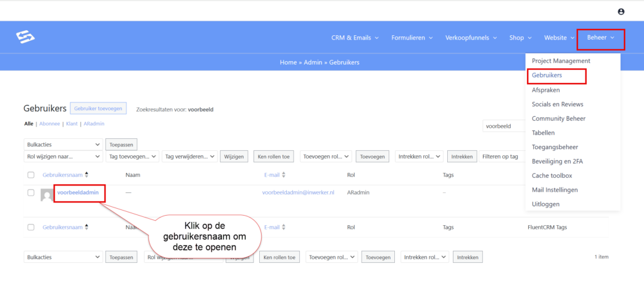Choose Uitloggen in the Beheer menu

tap(545, 204)
